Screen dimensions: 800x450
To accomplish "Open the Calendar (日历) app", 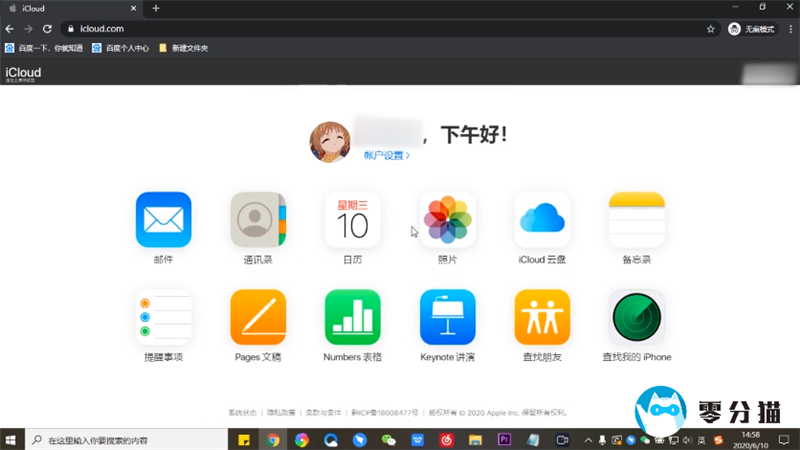I will click(352, 219).
